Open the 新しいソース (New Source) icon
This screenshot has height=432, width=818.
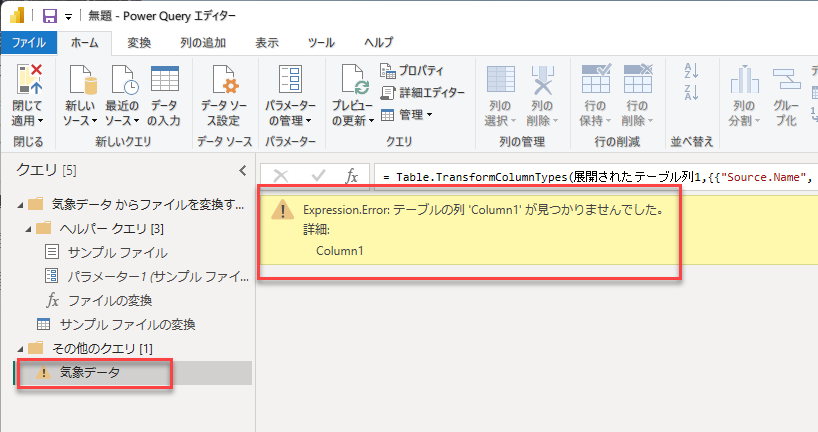81,79
